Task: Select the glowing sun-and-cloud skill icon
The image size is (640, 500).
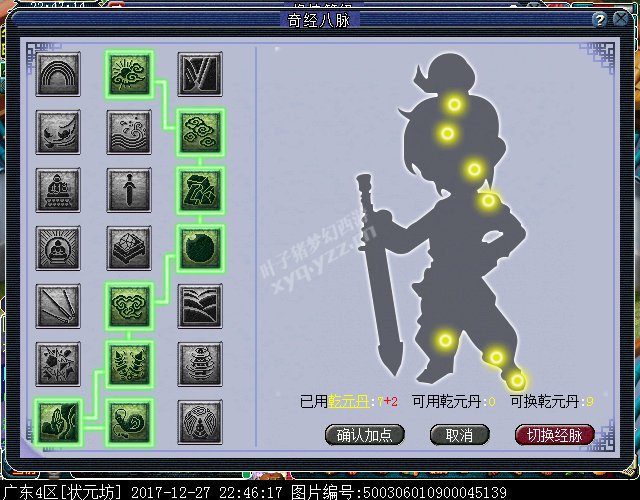Action: [x=129, y=74]
